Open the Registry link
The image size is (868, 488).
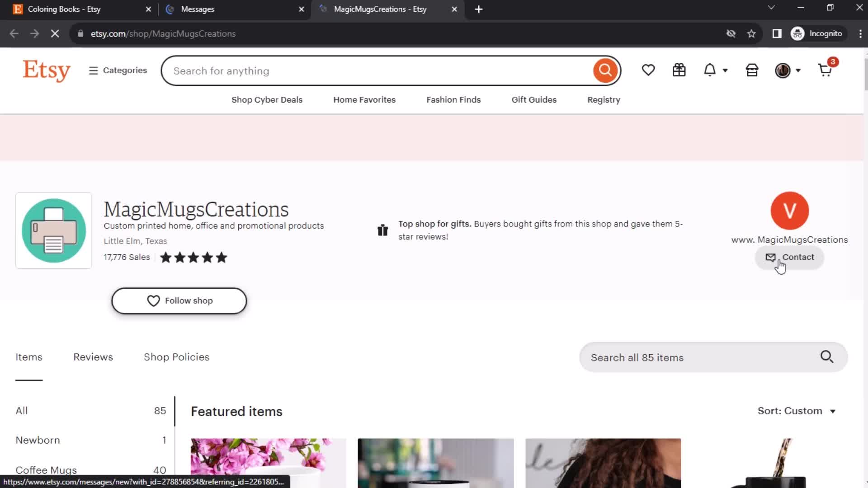click(604, 100)
